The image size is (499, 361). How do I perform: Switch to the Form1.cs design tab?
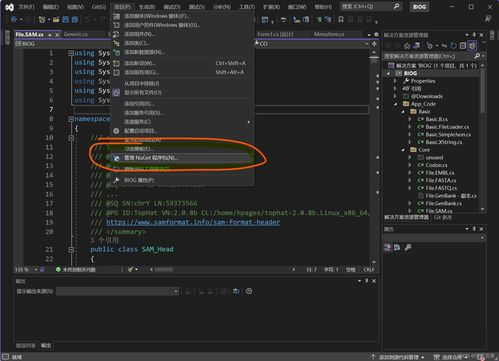pos(275,34)
